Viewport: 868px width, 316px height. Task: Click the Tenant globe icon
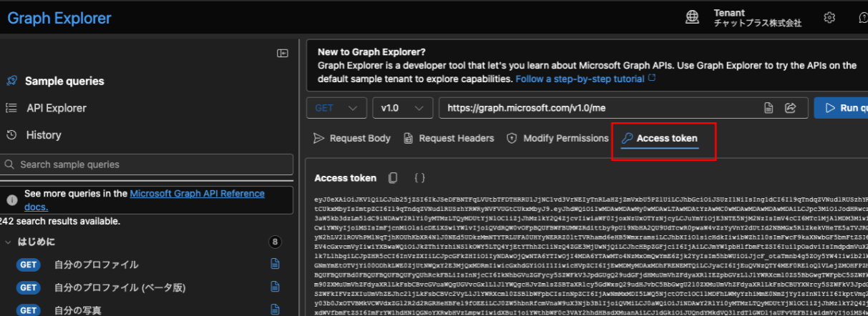(693, 17)
